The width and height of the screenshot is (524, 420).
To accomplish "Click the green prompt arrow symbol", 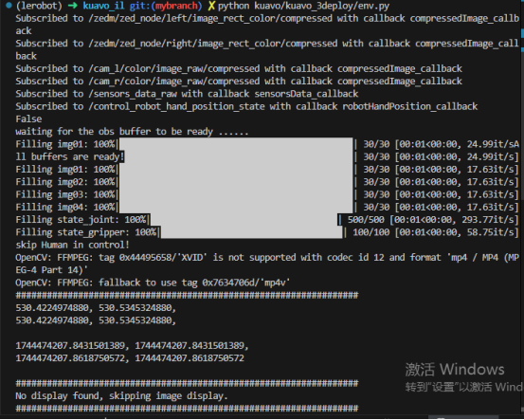I will [73, 6].
